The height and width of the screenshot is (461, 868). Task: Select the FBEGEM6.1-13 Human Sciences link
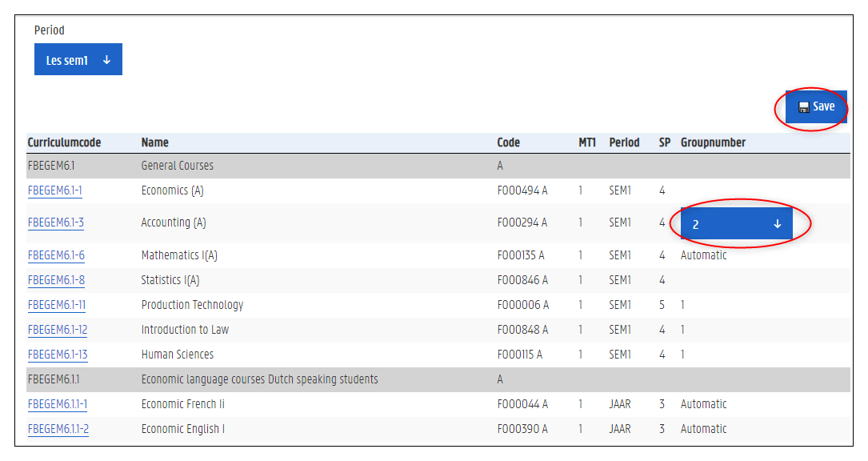57,355
